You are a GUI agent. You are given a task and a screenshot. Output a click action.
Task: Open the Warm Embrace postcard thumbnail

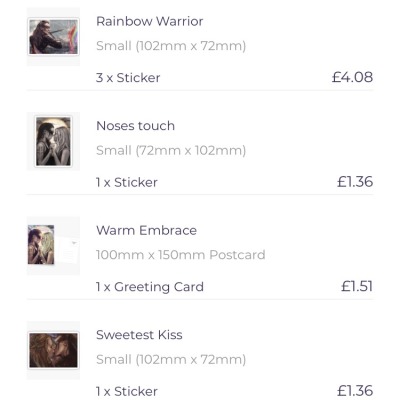[x=53, y=246]
